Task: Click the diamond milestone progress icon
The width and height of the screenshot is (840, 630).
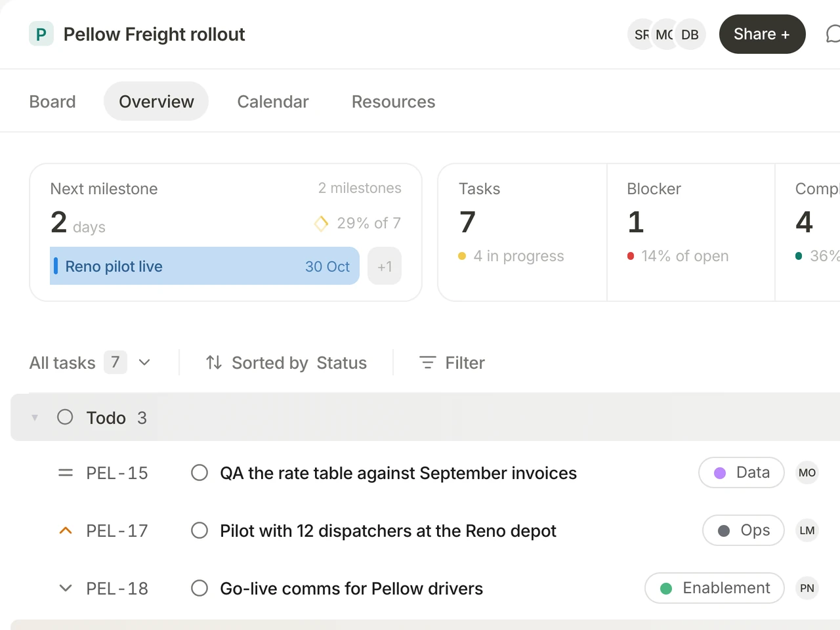Action: coord(321,224)
